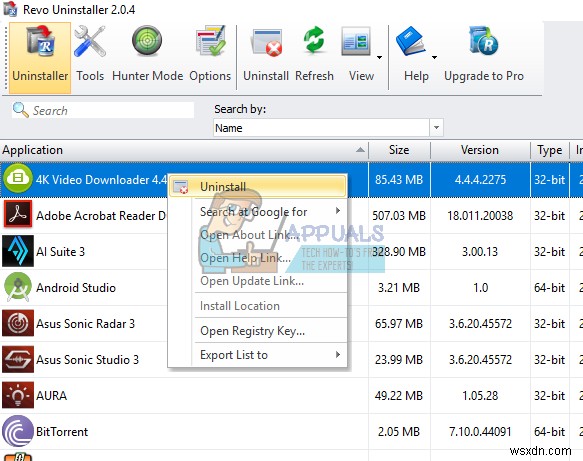Expand the View dropdown arrow
This screenshot has width=583, height=461.
pyautogui.click(x=379, y=57)
